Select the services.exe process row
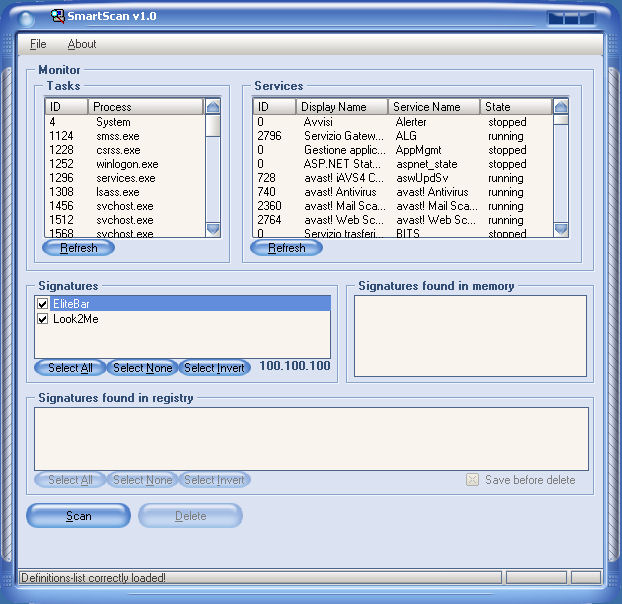The width and height of the screenshot is (622, 604). [x=125, y=178]
